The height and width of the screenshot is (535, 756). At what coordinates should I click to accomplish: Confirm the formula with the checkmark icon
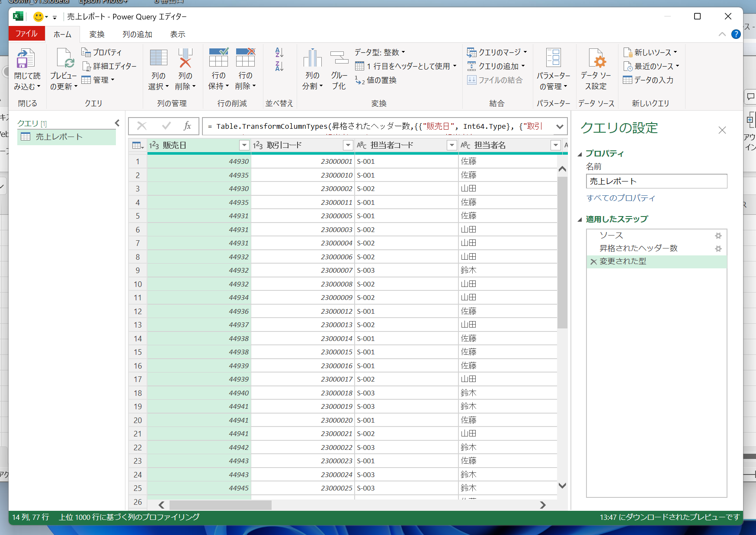click(166, 126)
